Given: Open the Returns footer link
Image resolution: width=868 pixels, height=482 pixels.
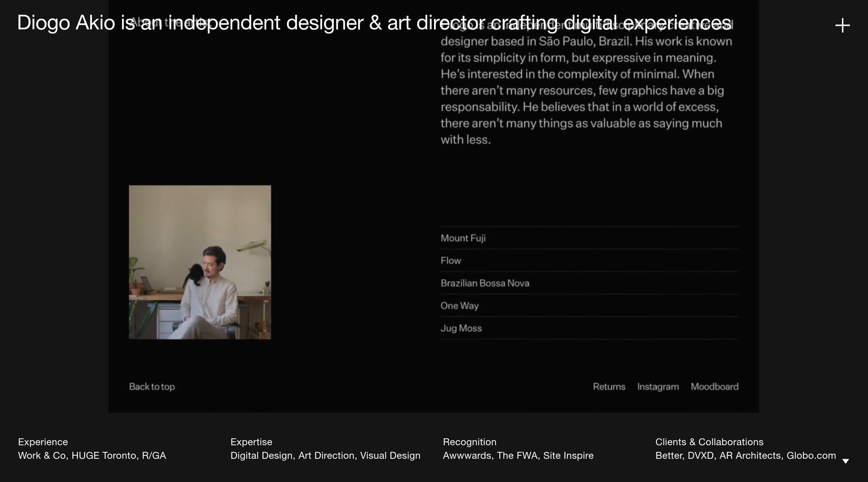Looking at the screenshot, I should (609, 387).
